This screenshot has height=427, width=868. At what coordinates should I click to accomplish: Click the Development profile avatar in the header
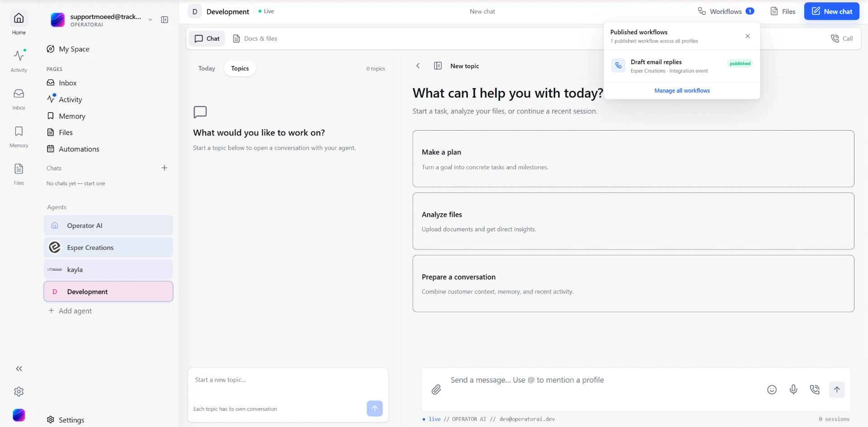click(195, 12)
